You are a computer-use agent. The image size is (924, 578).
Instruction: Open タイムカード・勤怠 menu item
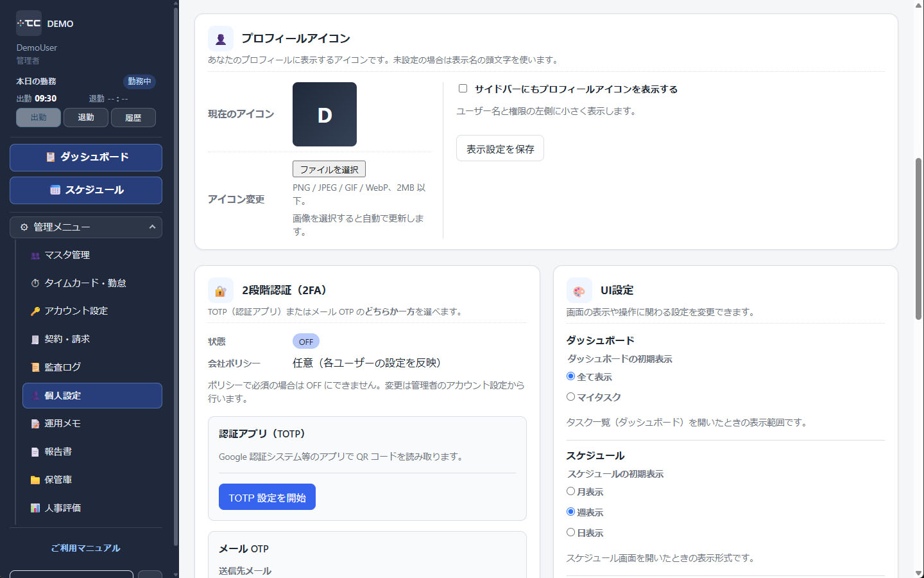pos(92,283)
